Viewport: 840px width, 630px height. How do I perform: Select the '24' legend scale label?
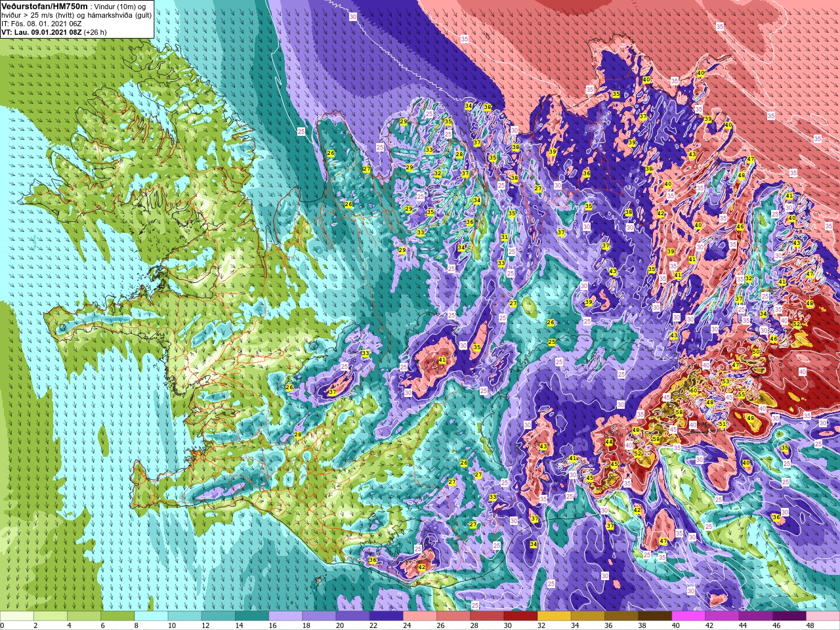click(x=407, y=625)
